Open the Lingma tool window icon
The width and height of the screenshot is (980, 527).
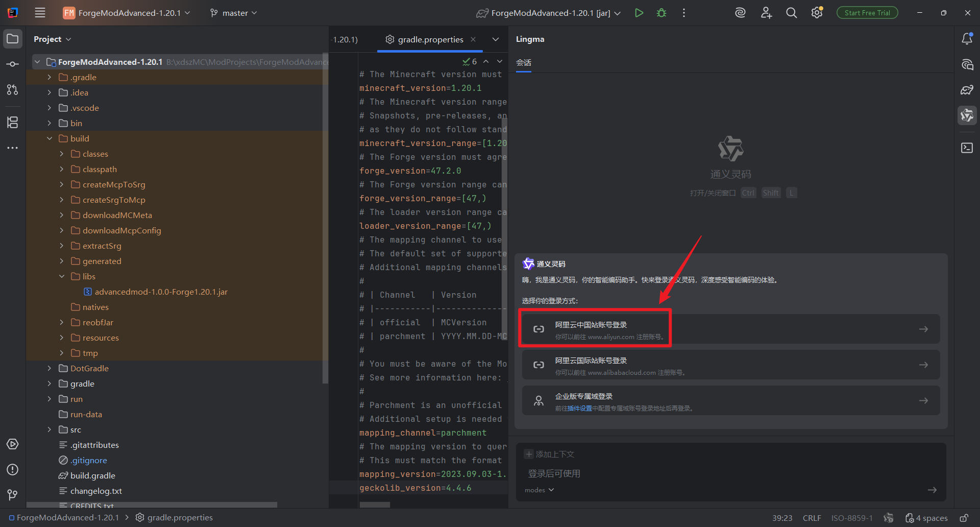coord(967,116)
